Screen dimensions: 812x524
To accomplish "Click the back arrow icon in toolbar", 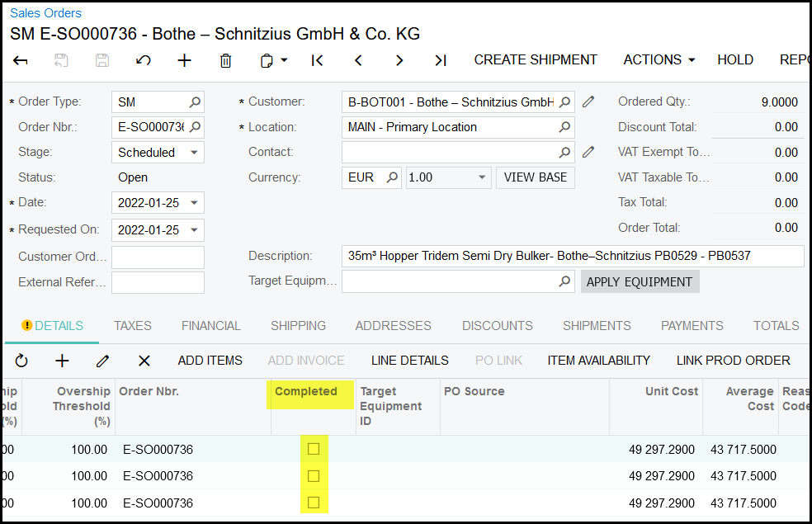I will point(21,60).
